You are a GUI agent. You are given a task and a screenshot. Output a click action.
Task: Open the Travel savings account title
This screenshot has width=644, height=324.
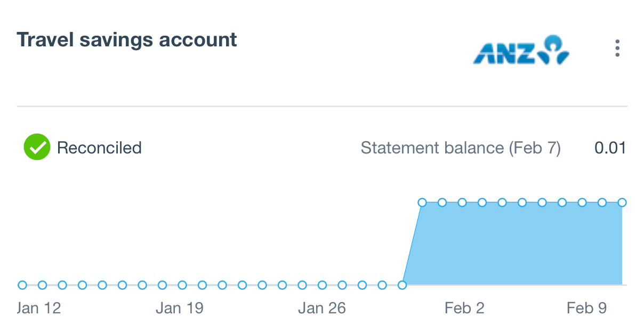coord(127,40)
